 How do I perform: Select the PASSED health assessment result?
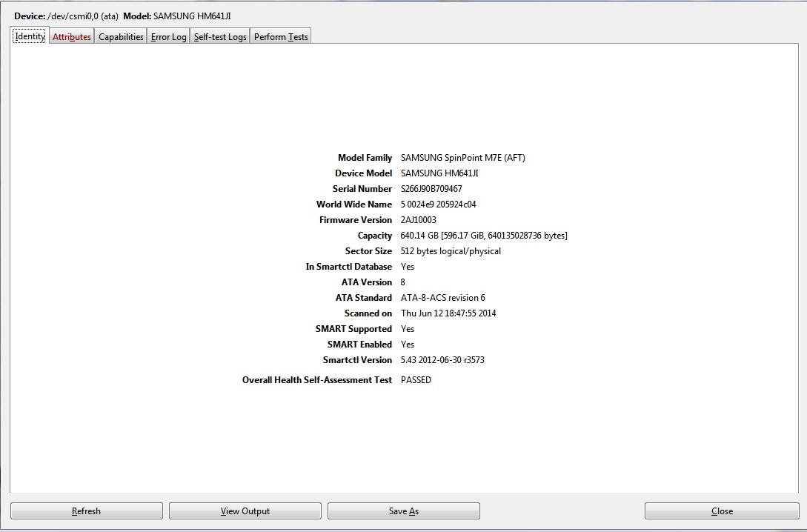pyautogui.click(x=416, y=380)
